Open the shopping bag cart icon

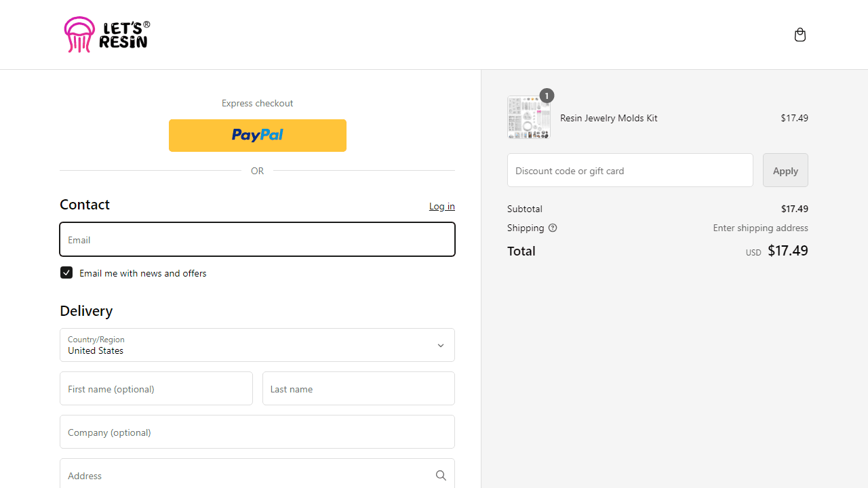[800, 35]
